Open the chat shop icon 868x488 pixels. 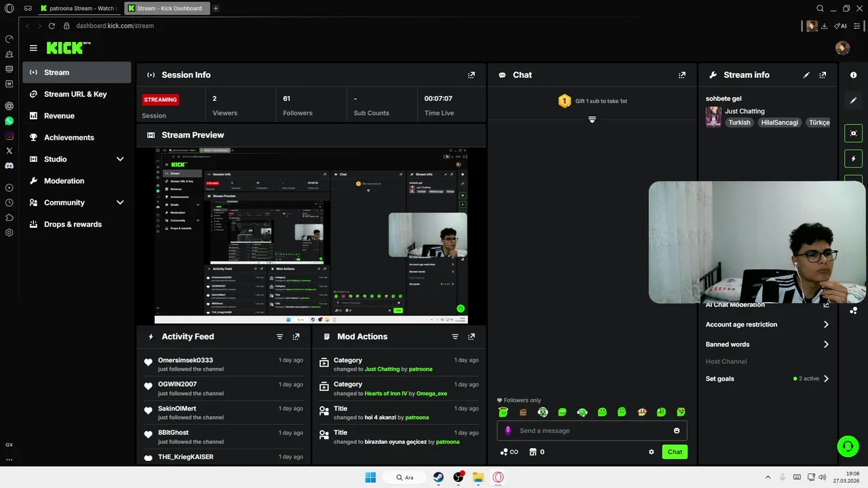tap(536, 452)
